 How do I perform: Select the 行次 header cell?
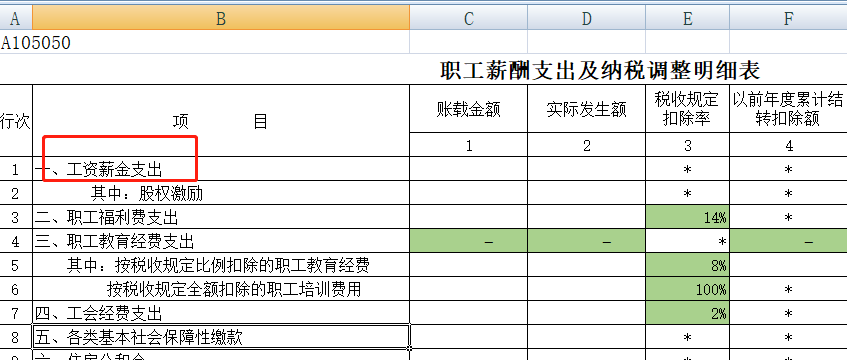coord(16,121)
